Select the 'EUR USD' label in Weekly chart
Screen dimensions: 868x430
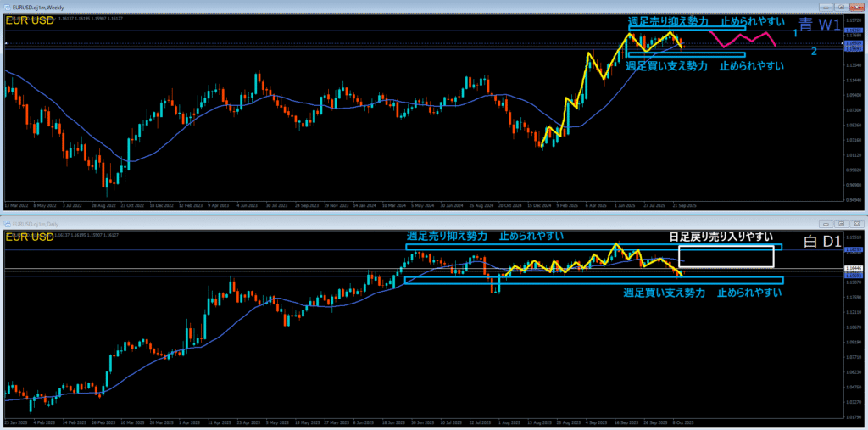tap(30, 20)
